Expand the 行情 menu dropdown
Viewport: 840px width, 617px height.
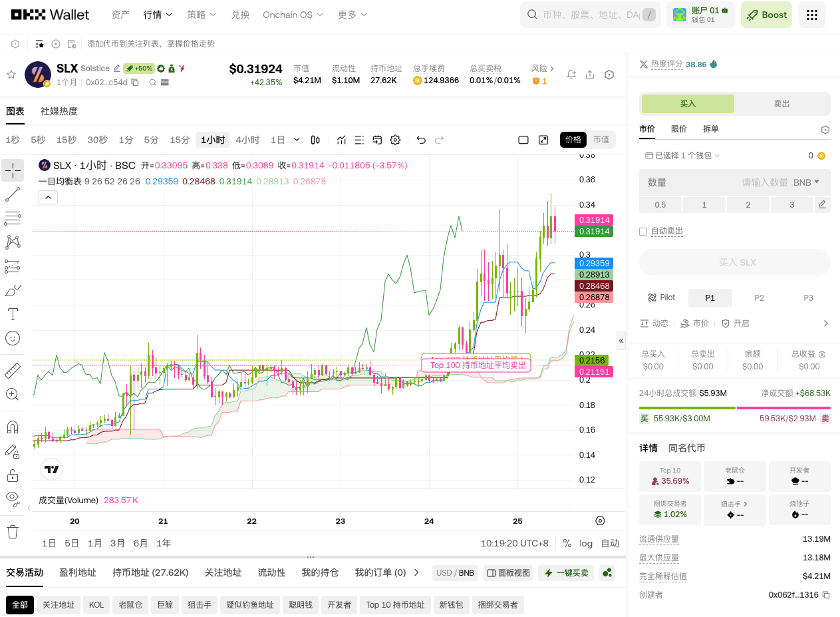click(158, 15)
